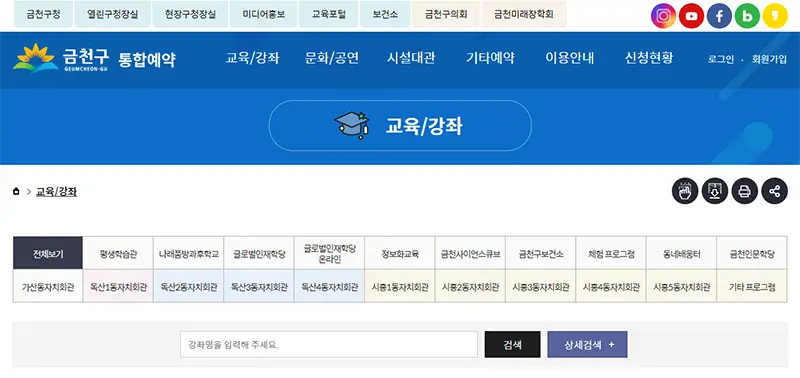800x378 pixels.
Task: Select the 정보화교육 category tab
Action: coord(400,253)
